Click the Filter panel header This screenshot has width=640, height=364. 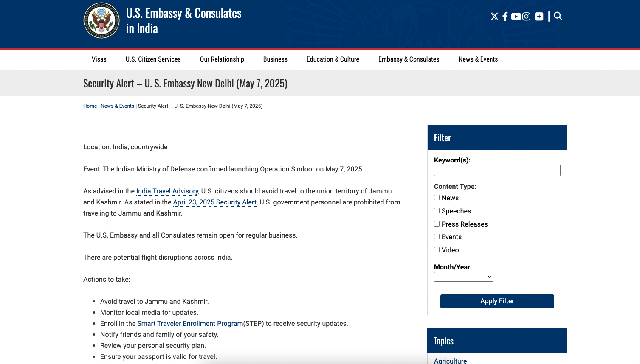(x=497, y=137)
